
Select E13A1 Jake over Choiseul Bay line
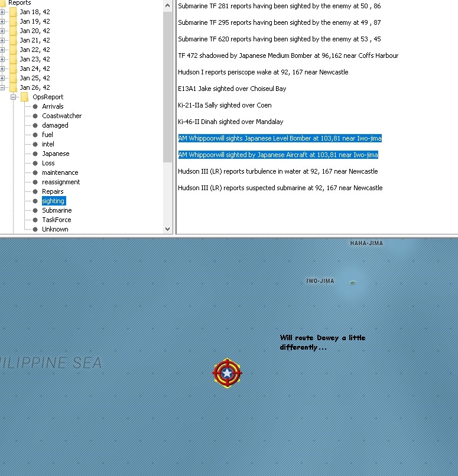232,89
